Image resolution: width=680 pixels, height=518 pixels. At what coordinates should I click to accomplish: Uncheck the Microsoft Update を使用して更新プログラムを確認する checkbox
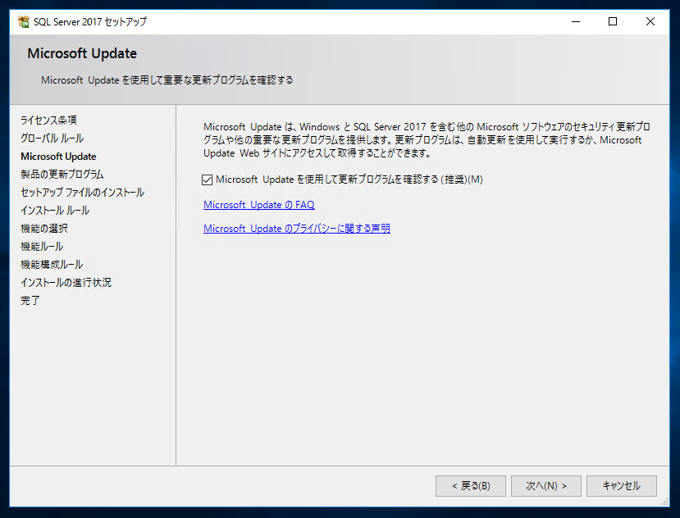pos(207,180)
